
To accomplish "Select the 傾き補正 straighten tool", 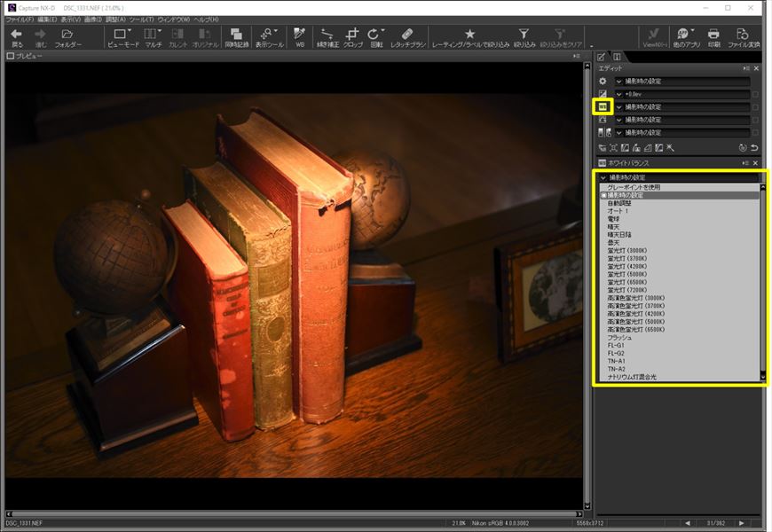I will click(327, 37).
